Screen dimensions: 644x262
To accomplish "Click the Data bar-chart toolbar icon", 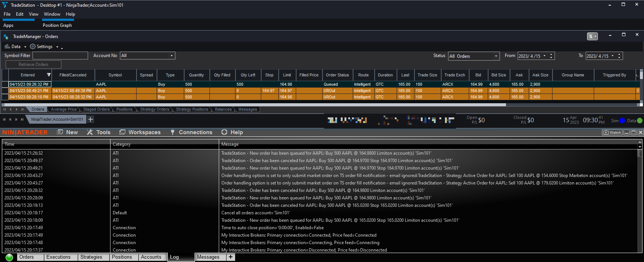I will point(7,47).
